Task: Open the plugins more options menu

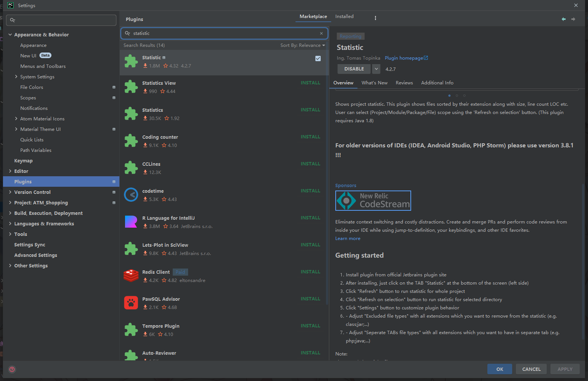Action: [375, 18]
